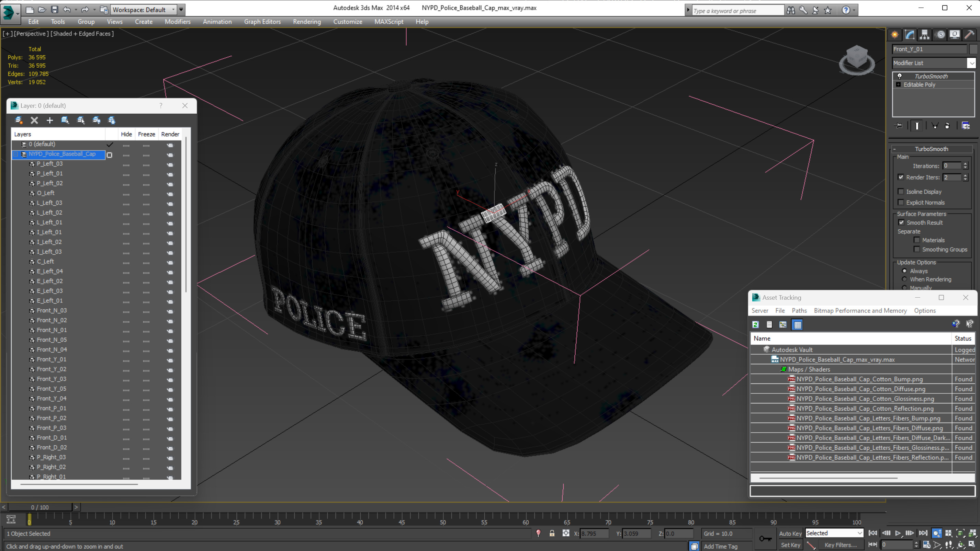The image size is (980, 551).
Task: Select Always update option
Action: point(905,271)
